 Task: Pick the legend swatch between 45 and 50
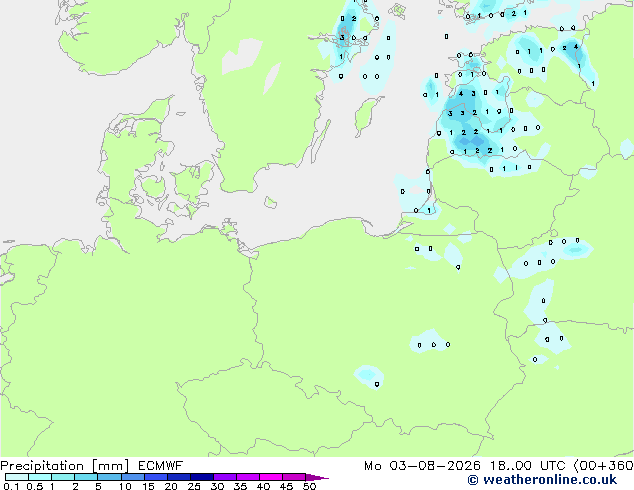(x=294, y=477)
